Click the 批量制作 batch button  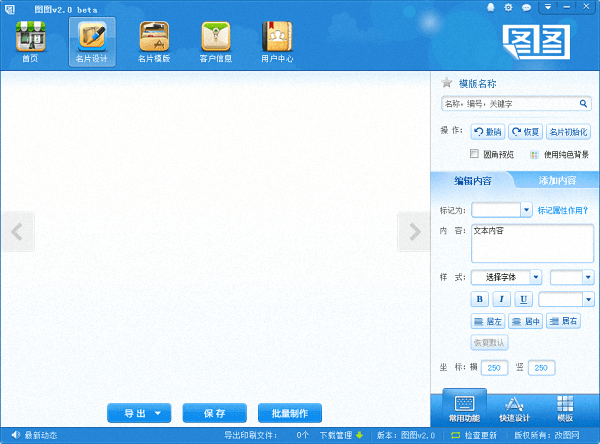(290, 413)
